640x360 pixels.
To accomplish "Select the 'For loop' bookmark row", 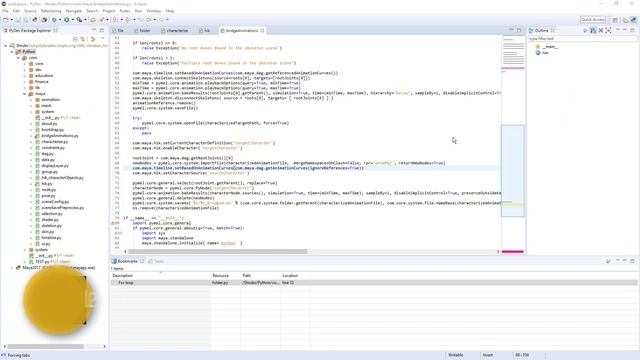I will [x=373, y=282].
